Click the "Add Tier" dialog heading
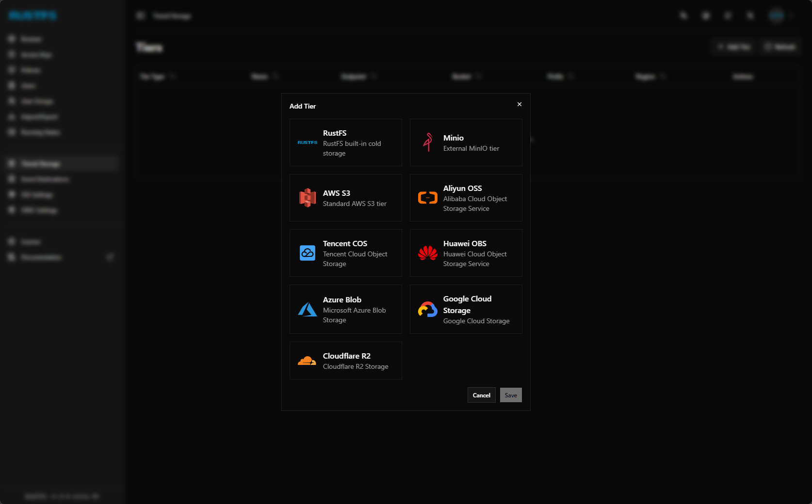 coord(303,106)
